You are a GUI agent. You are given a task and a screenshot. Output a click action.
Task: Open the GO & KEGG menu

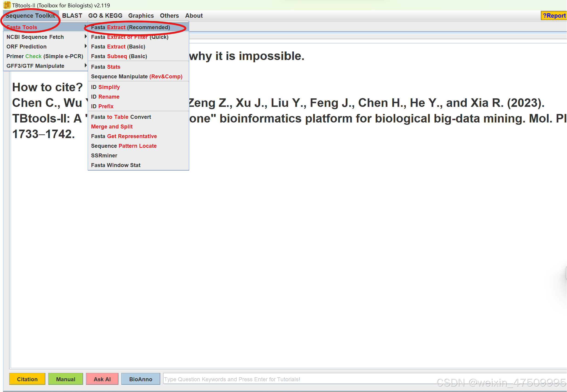click(x=105, y=16)
